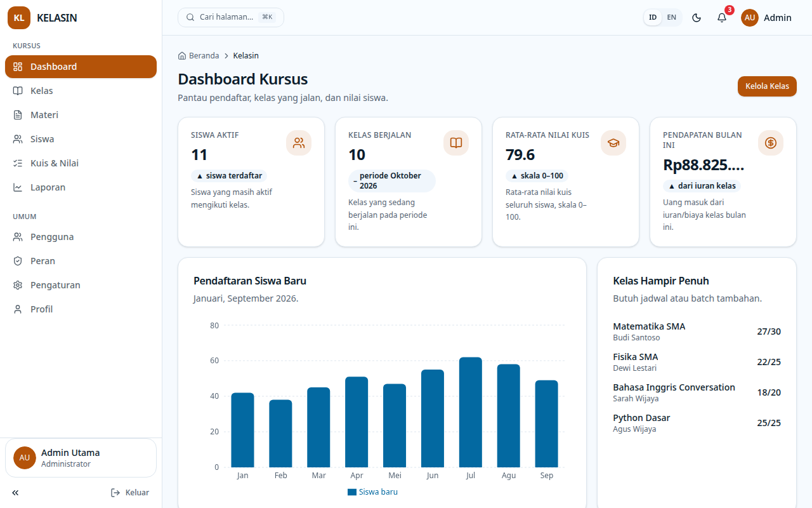
Task: Click the Keluar logout button
Action: point(130,493)
